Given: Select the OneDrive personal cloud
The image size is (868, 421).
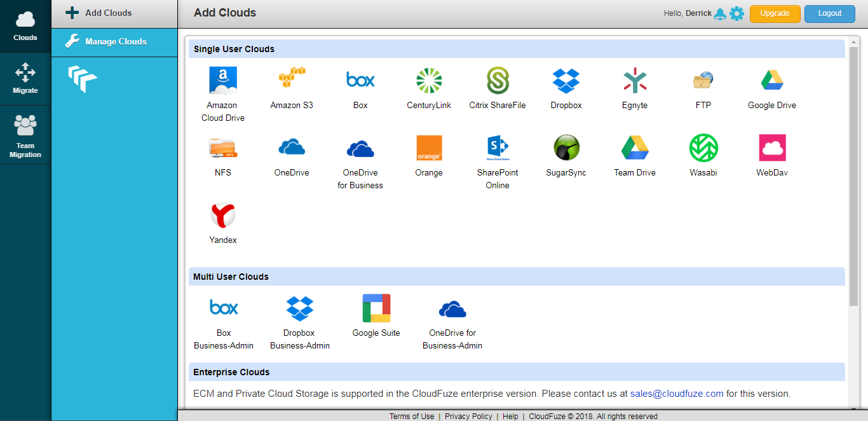Looking at the screenshot, I should pos(292,148).
